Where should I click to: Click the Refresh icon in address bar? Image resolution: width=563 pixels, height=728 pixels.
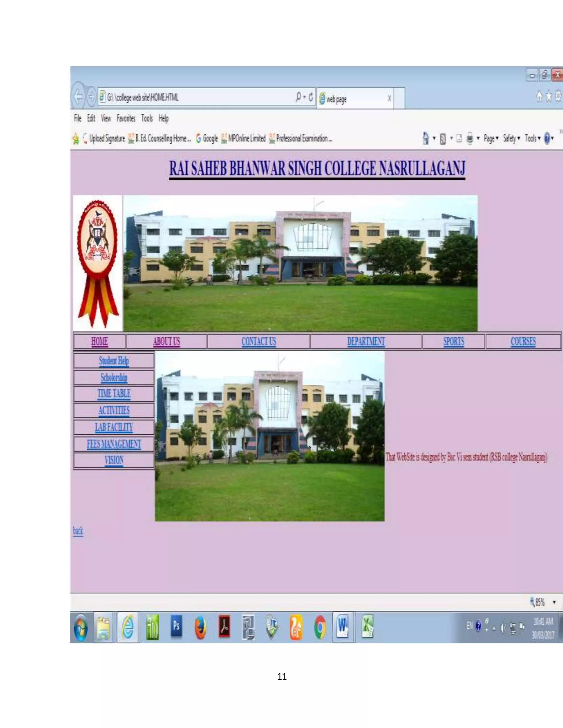tap(311, 97)
